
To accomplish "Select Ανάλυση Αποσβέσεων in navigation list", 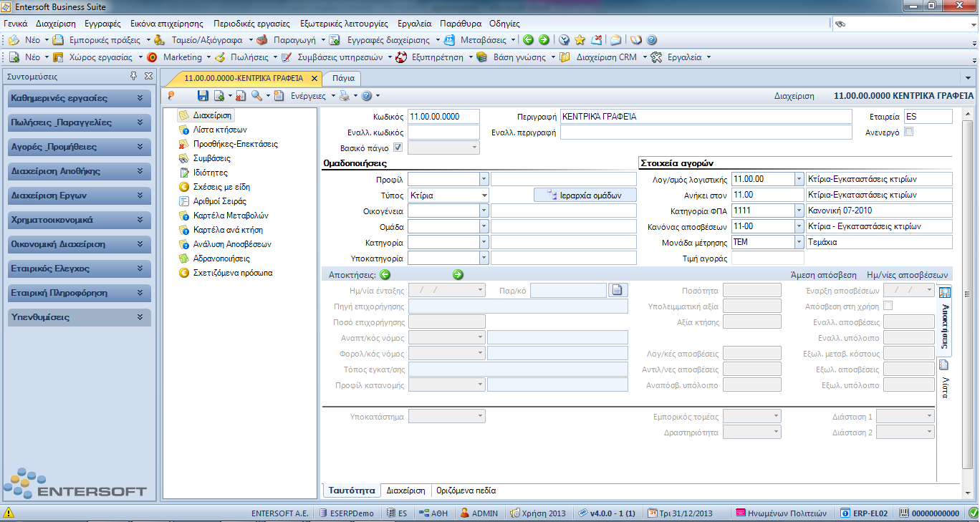I will pos(232,244).
